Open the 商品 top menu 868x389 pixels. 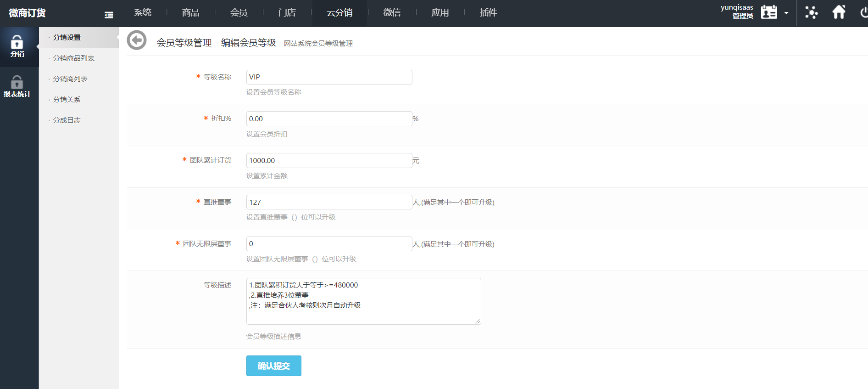(x=190, y=13)
